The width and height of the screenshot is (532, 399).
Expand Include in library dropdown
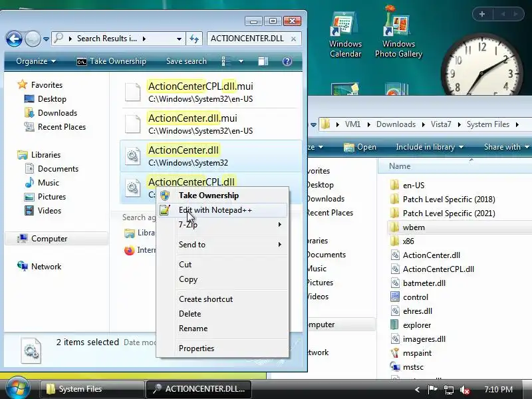click(x=430, y=147)
